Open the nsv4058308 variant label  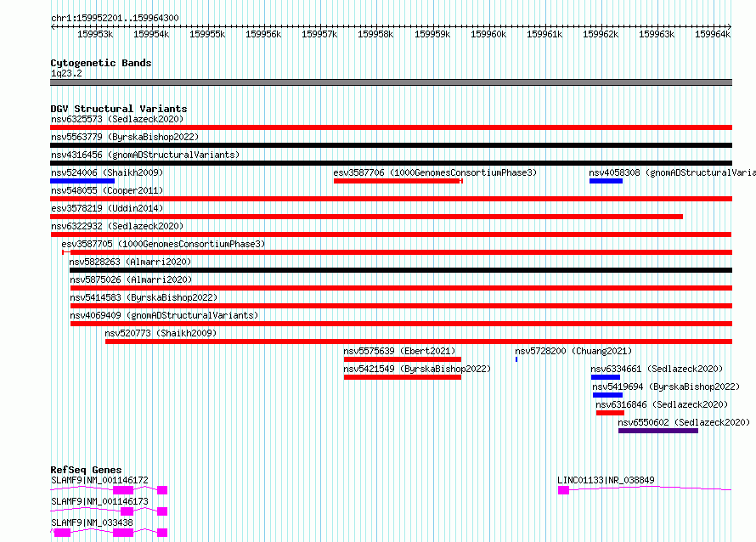[x=672, y=172]
